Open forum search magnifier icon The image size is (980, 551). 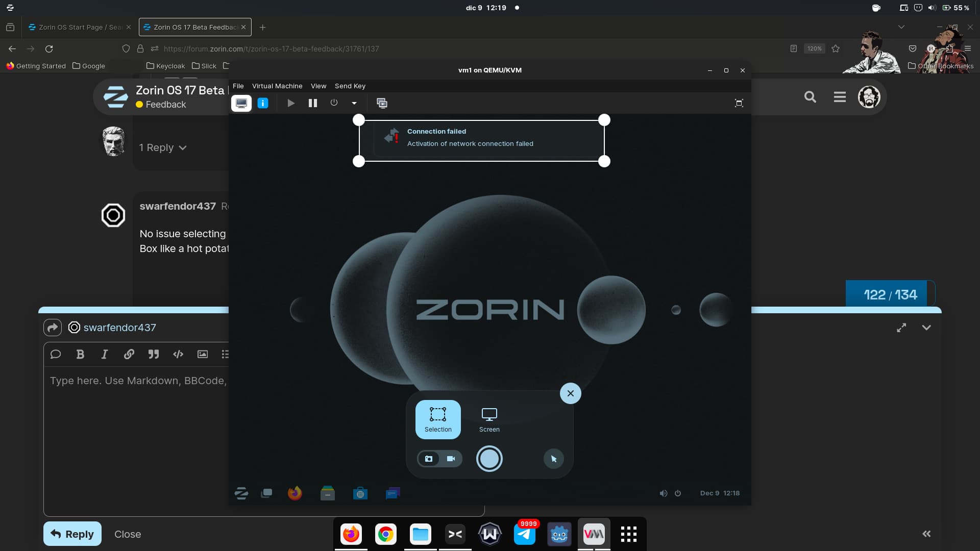810,97
